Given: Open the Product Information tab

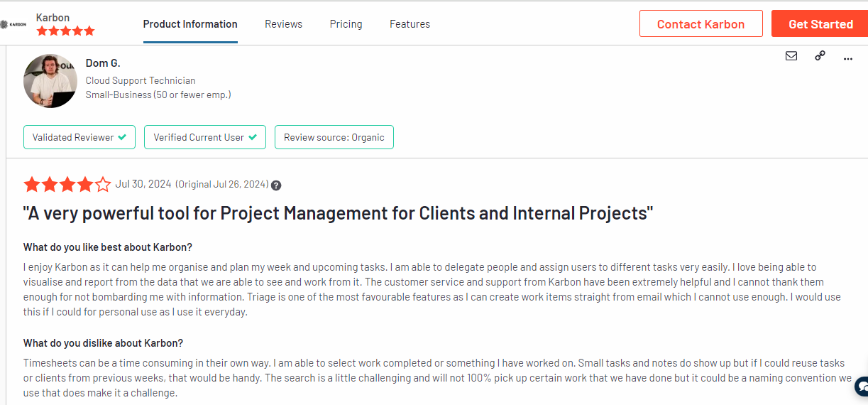Looking at the screenshot, I should [x=190, y=24].
